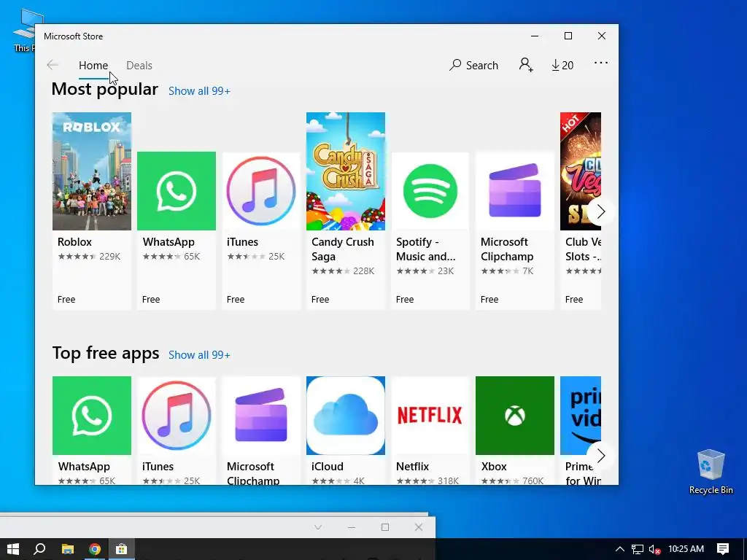Show hidden tray icons chevron

620,549
